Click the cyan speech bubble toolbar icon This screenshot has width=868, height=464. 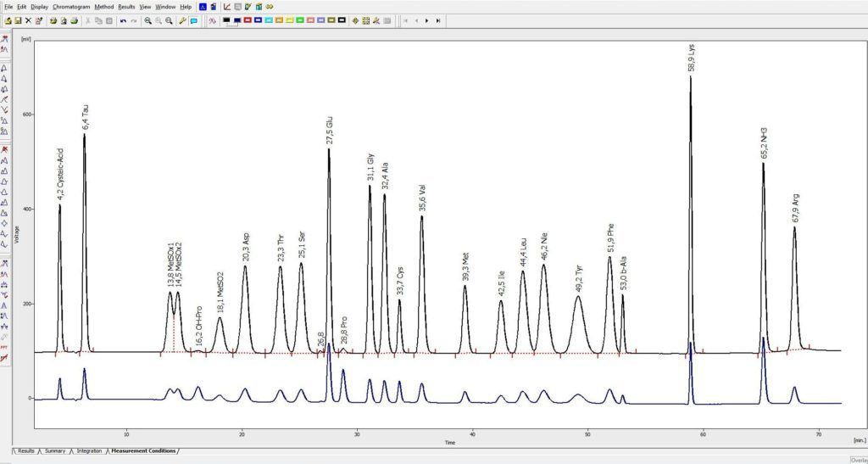(193, 20)
